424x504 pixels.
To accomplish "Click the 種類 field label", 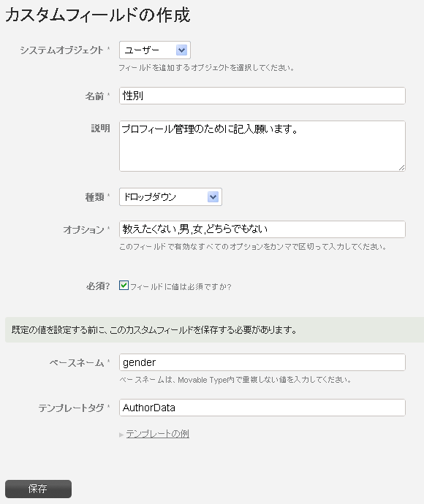I will pyautogui.click(x=94, y=197).
